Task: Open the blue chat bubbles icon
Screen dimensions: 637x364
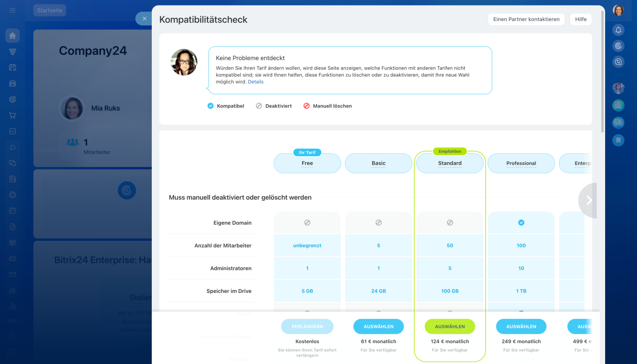Action: 618,123
